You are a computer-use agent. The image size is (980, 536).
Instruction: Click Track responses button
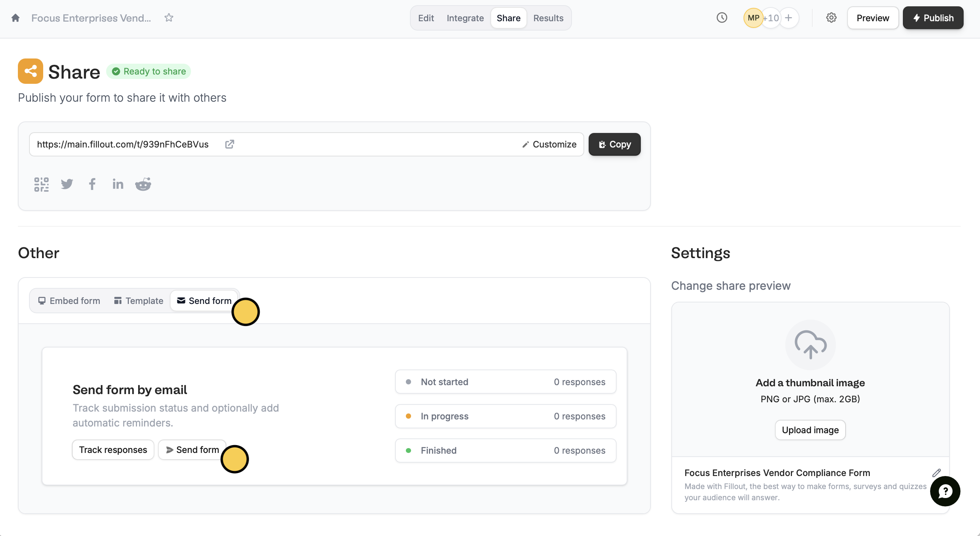tap(113, 450)
